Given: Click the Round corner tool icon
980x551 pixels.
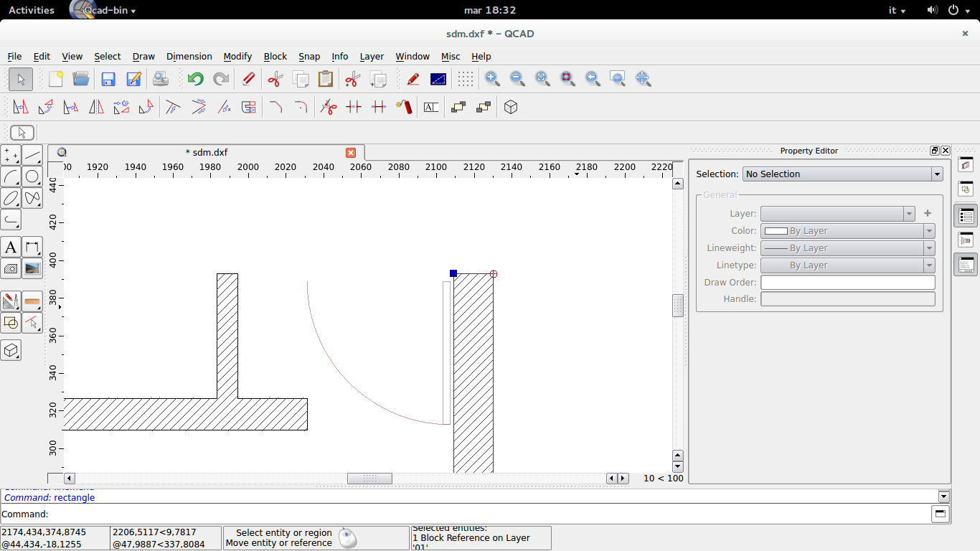Looking at the screenshot, I should pos(301,107).
